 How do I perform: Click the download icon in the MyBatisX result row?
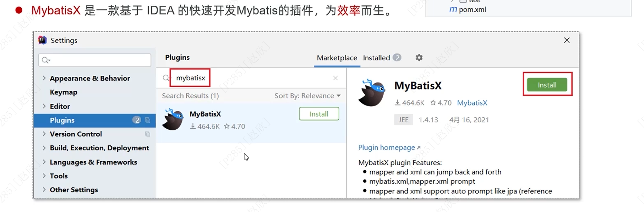tap(193, 126)
